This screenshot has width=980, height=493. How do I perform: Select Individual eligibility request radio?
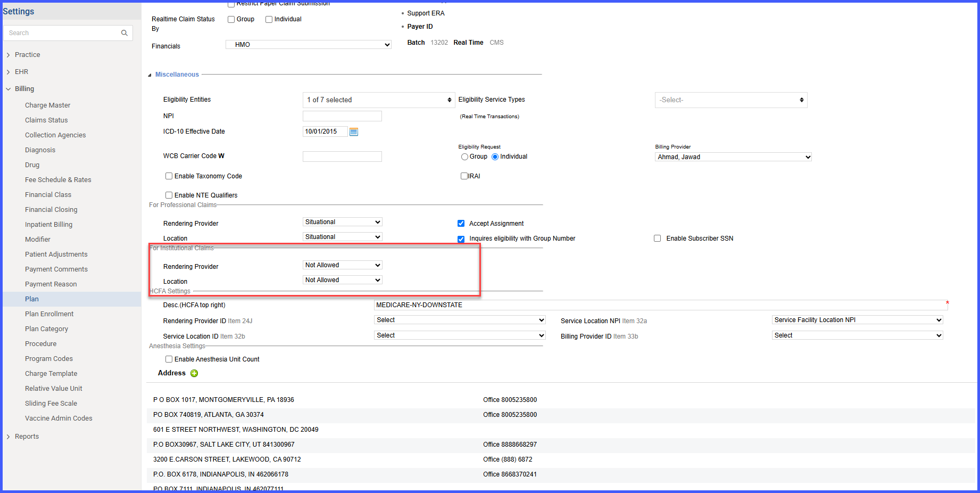click(x=495, y=157)
